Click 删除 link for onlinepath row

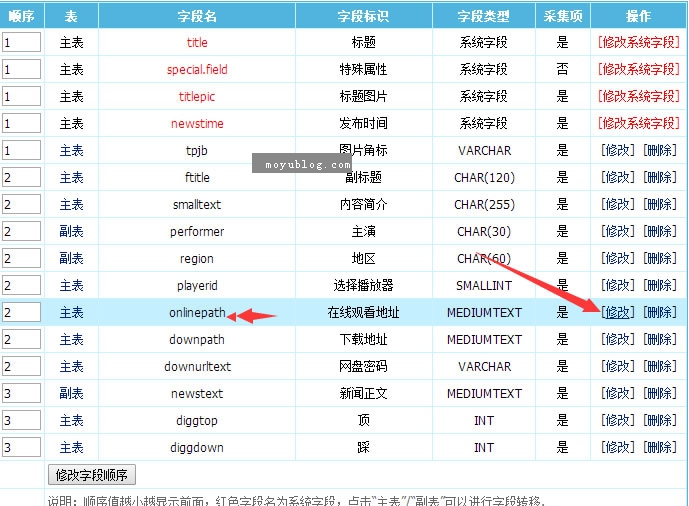tap(659, 312)
